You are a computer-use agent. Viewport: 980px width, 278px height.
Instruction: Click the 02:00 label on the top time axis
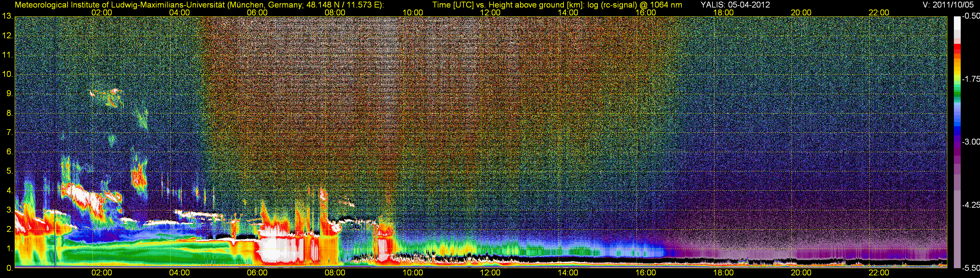tap(102, 12)
